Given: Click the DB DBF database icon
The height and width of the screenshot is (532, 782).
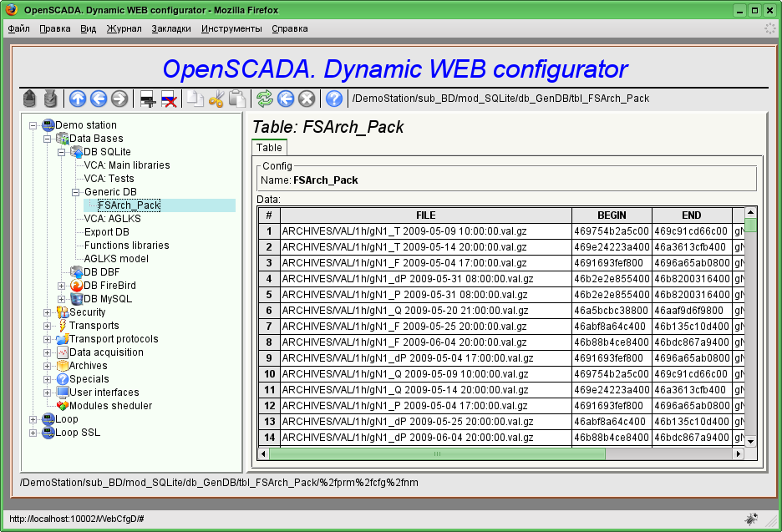Looking at the screenshot, I should [76, 271].
